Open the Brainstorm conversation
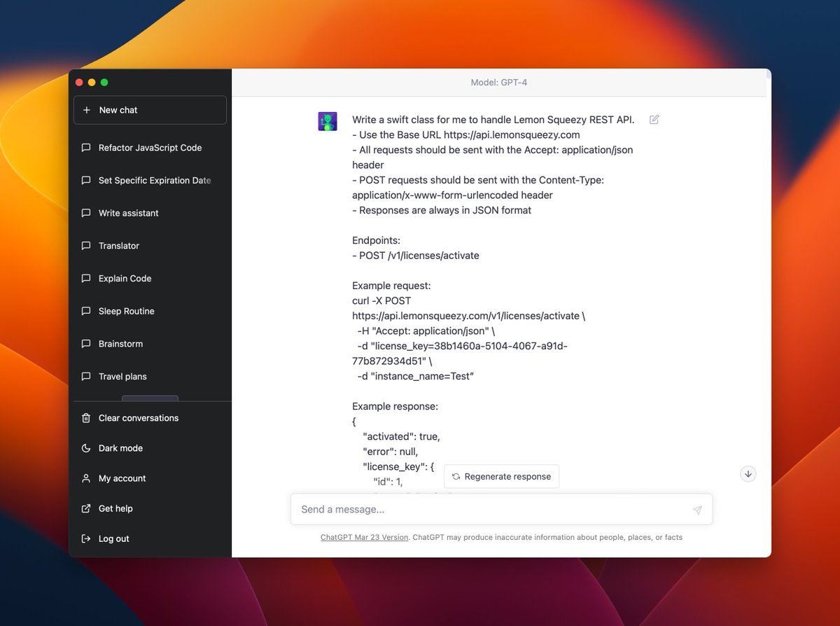 [x=150, y=344]
